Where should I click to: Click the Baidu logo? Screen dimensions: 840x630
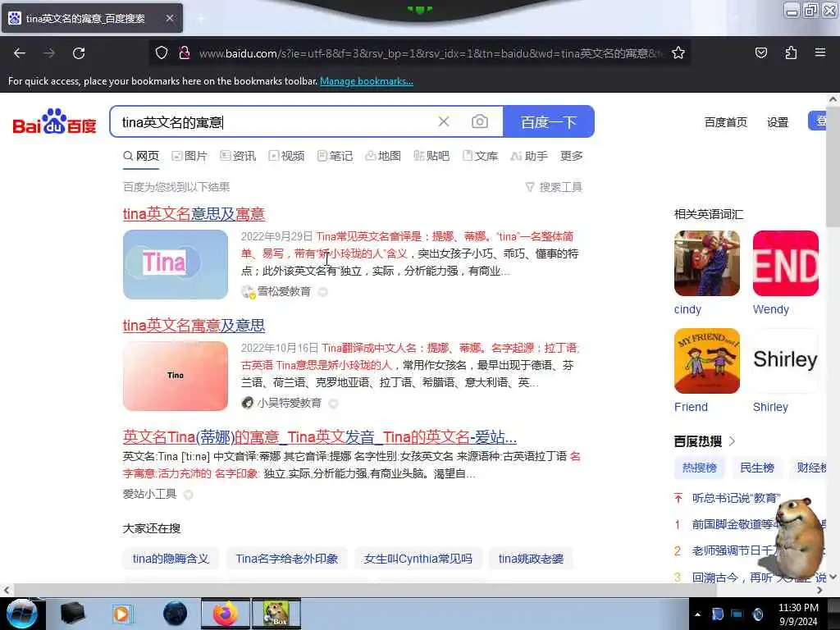[x=54, y=121]
